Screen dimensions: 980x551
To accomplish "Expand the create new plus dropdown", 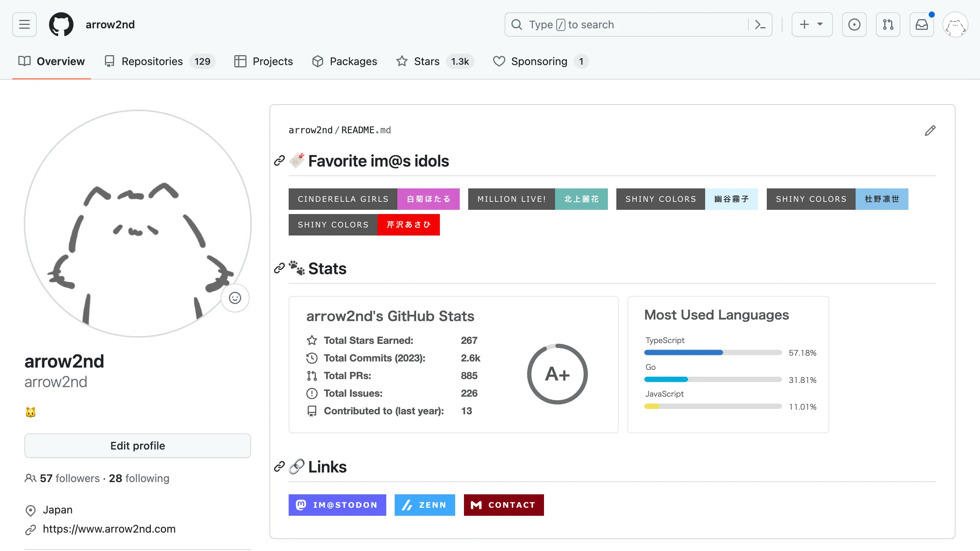I will pos(812,25).
